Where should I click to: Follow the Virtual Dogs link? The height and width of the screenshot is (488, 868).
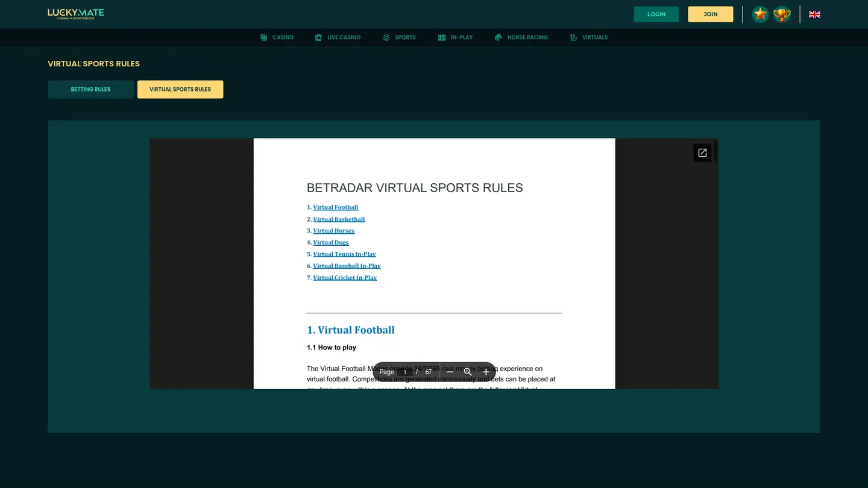pos(331,242)
